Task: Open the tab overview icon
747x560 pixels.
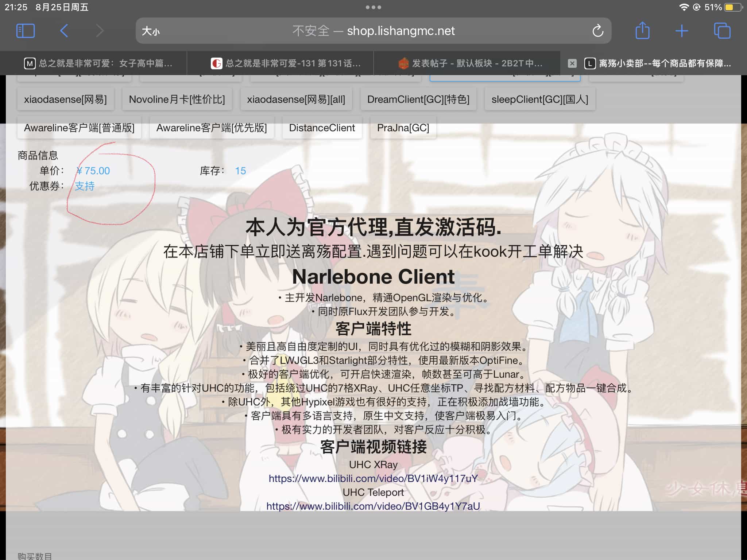Action: click(x=722, y=31)
